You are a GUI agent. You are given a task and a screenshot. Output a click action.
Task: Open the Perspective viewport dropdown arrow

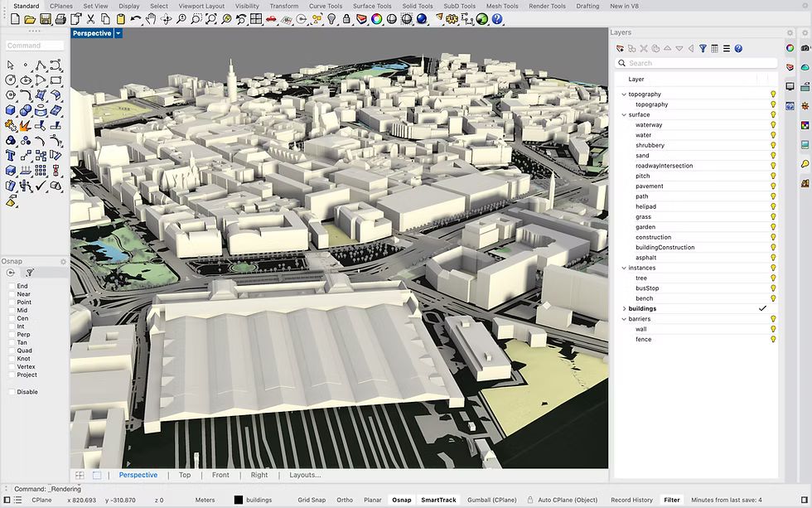coord(118,34)
